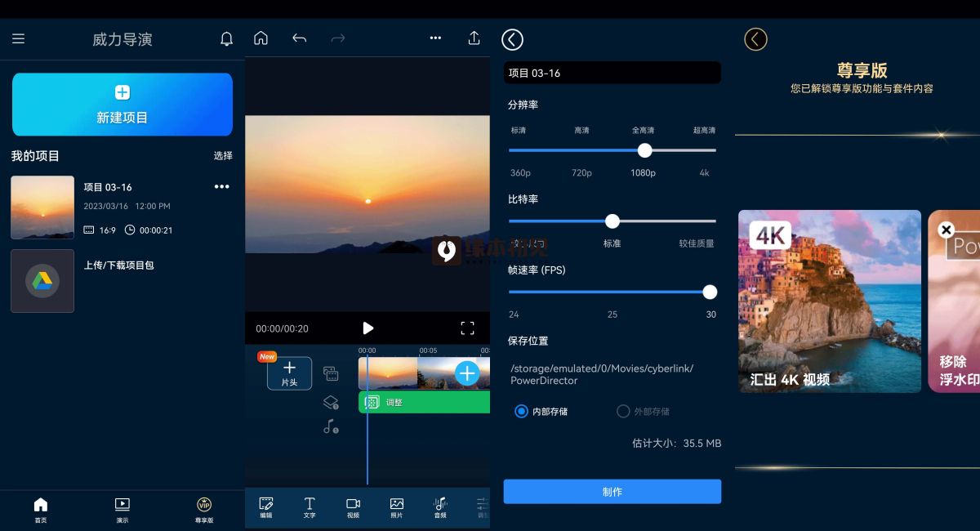
Task: Go back from 尊享版 screen
Action: 755,39
